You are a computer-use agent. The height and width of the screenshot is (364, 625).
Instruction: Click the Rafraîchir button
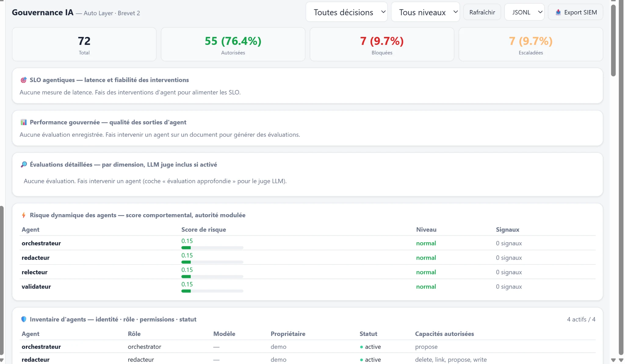482,12
